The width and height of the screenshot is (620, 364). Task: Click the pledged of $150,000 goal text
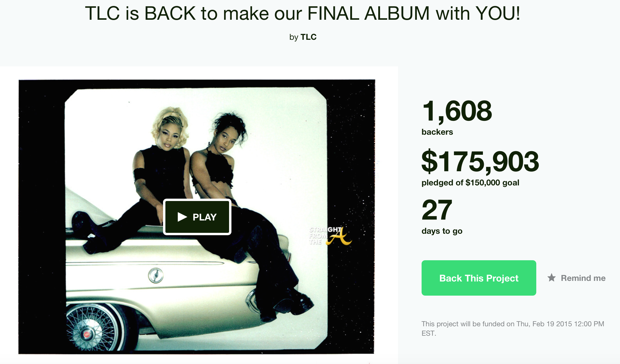pos(470,183)
